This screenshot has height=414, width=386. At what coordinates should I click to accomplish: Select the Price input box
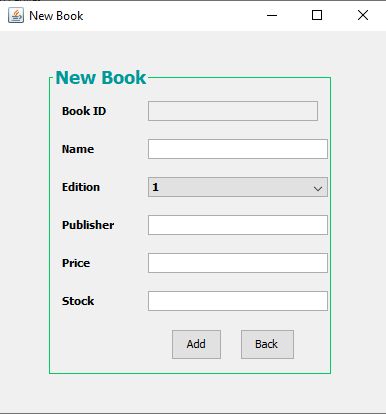[x=238, y=263]
